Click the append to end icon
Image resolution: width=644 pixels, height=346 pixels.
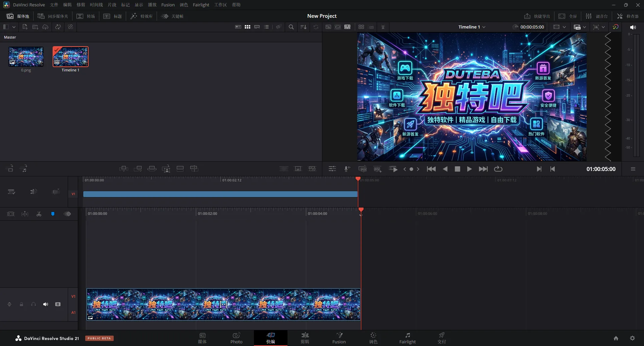[x=138, y=169]
